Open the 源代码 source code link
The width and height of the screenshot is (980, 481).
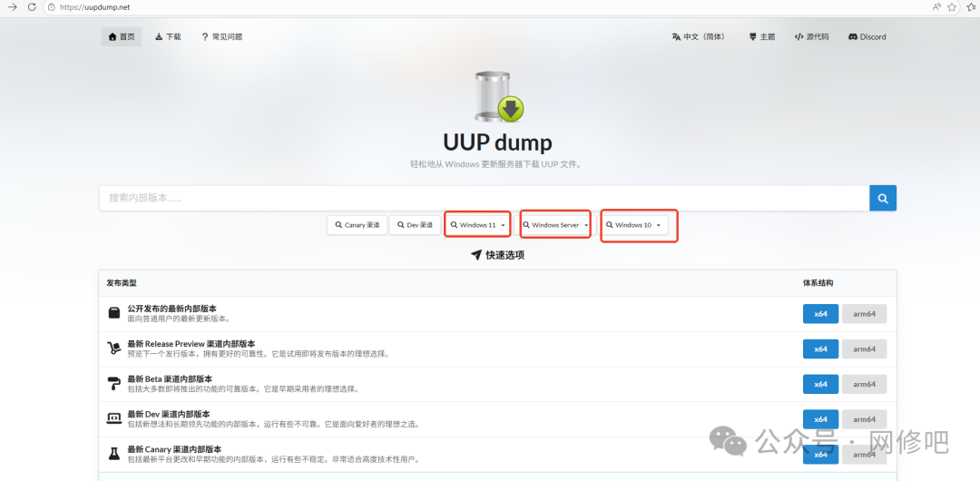click(811, 37)
